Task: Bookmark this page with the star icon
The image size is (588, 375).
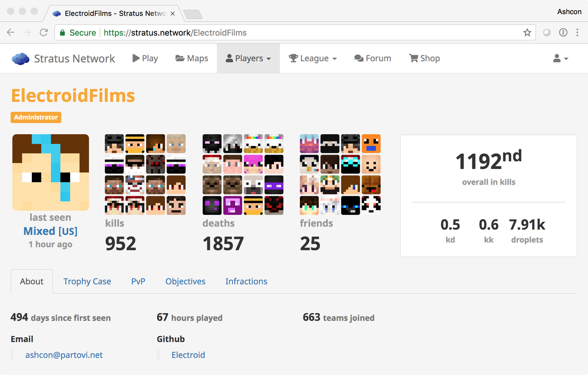Action: 527,33
